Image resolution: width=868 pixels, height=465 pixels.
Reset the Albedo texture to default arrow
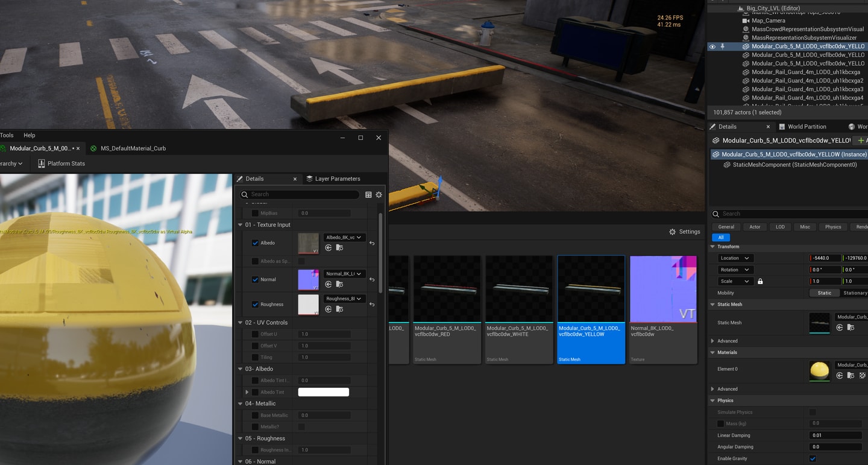click(x=372, y=244)
